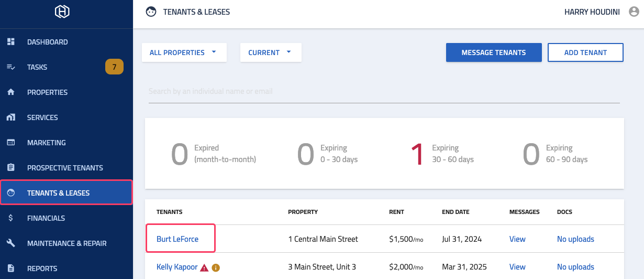Expand the All Properties dropdown

coord(184,52)
